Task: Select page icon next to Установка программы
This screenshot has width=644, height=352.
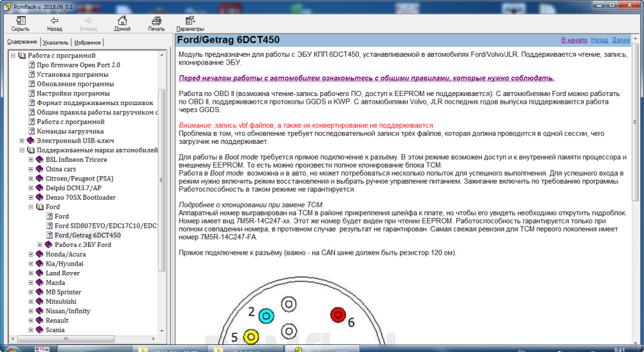Action: tap(32, 74)
